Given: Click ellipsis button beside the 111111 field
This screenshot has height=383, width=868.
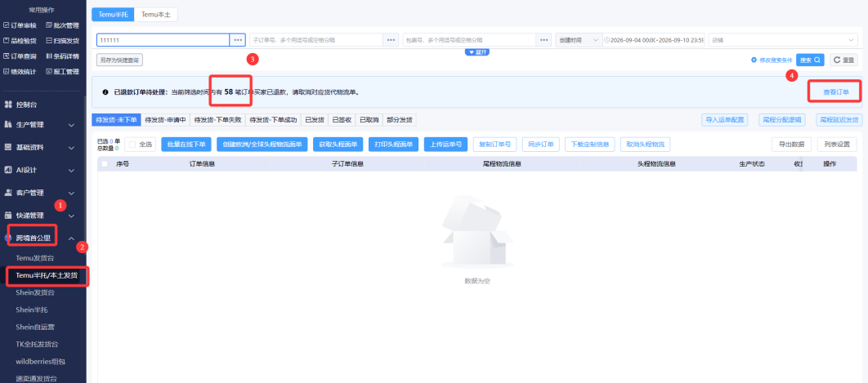Looking at the screenshot, I should 238,40.
